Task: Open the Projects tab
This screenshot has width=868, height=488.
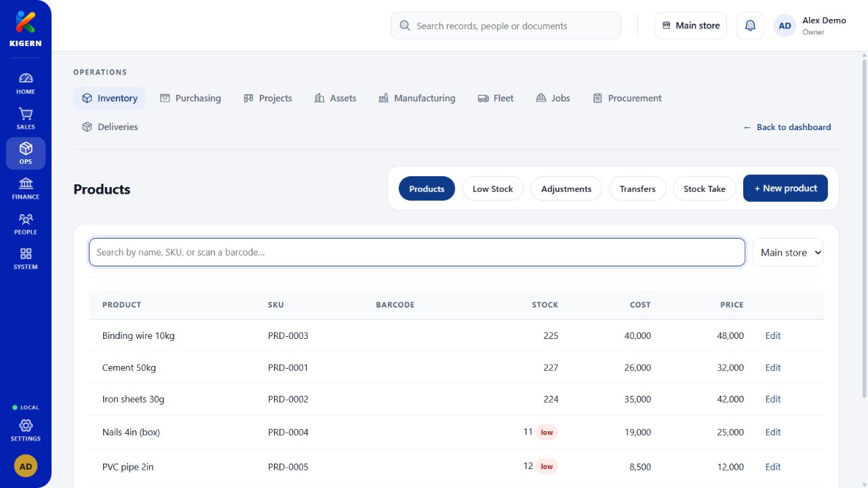Action: (268, 98)
